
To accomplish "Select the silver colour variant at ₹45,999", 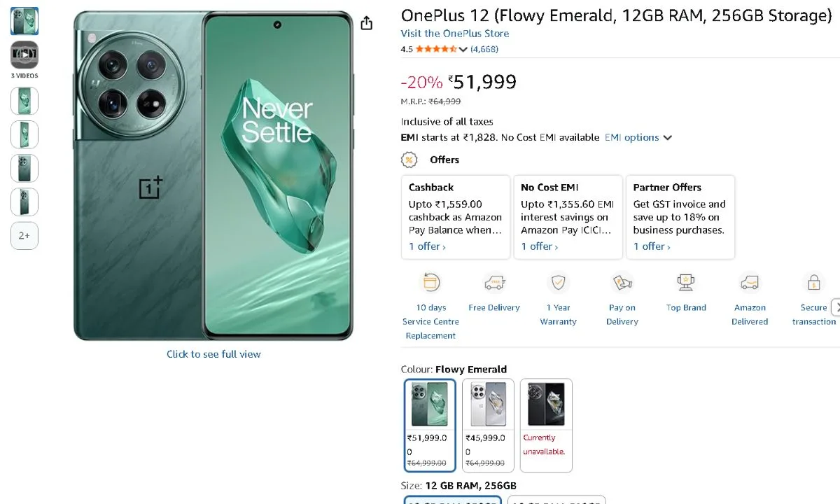I will pos(488,425).
